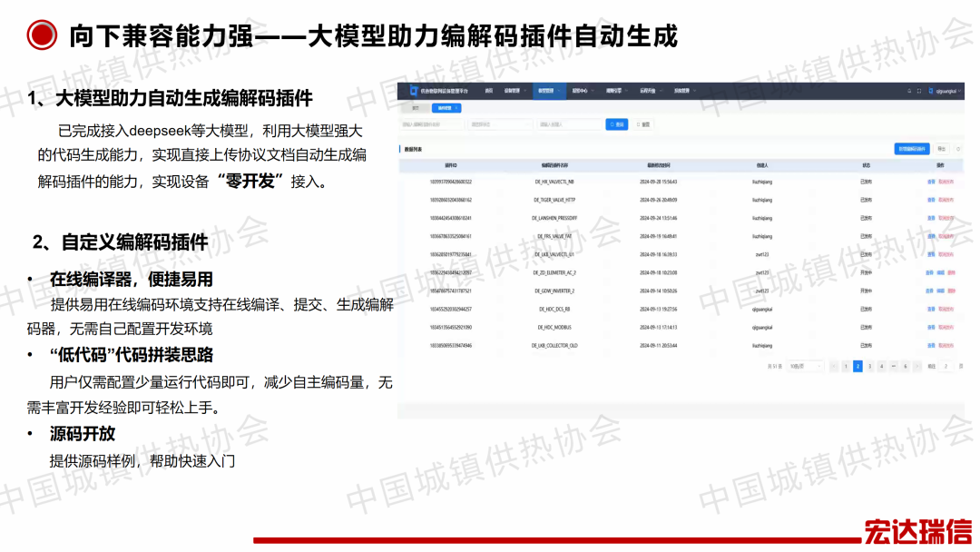Click the 重置 reset button
This screenshot has width=980, height=552.
(x=642, y=124)
